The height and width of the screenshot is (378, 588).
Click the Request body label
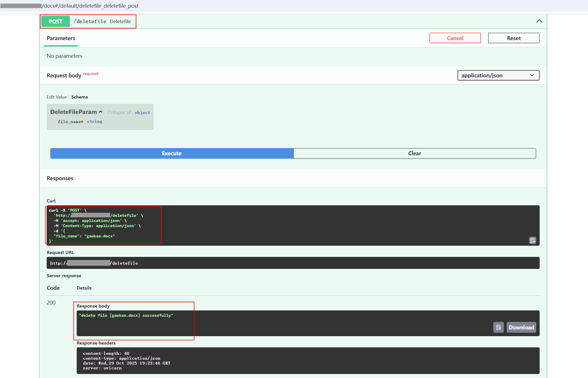pyautogui.click(x=64, y=75)
